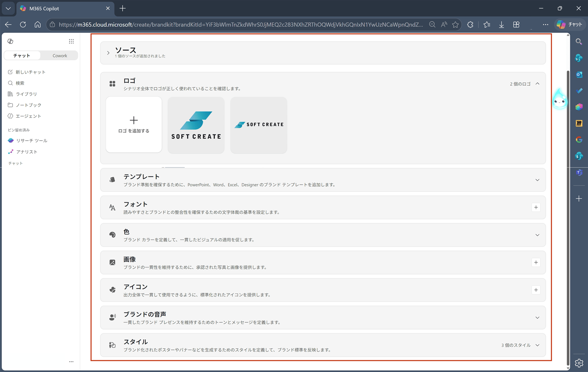The height and width of the screenshot is (372, 588).
Task: Select the stacked SOFT CREATE logo thumbnail
Action: (x=196, y=125)
